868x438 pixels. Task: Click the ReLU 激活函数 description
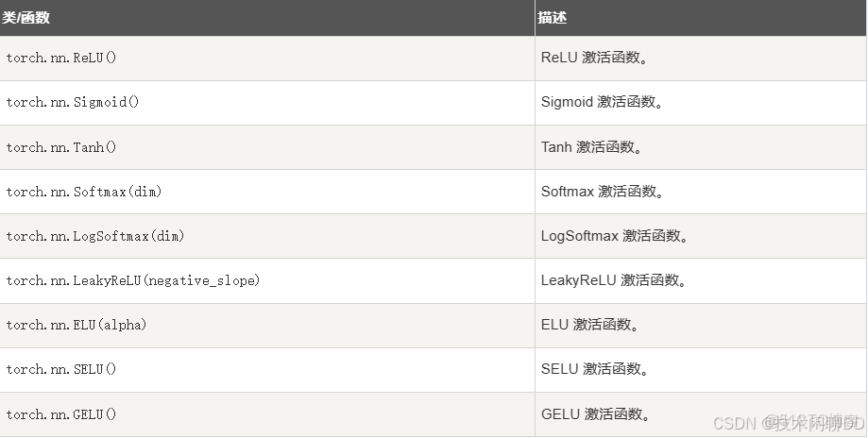(x=594, y=58)
